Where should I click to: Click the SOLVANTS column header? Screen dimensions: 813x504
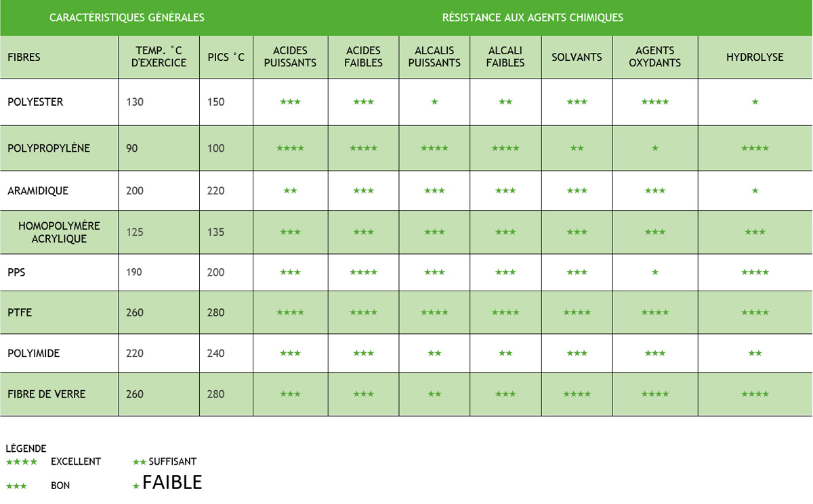click(577, 57)
